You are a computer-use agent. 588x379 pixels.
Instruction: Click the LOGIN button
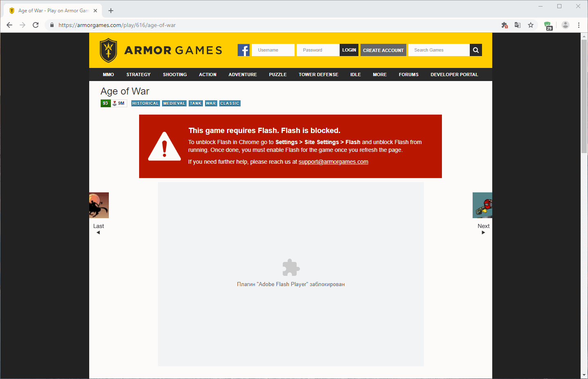[349, 50]
